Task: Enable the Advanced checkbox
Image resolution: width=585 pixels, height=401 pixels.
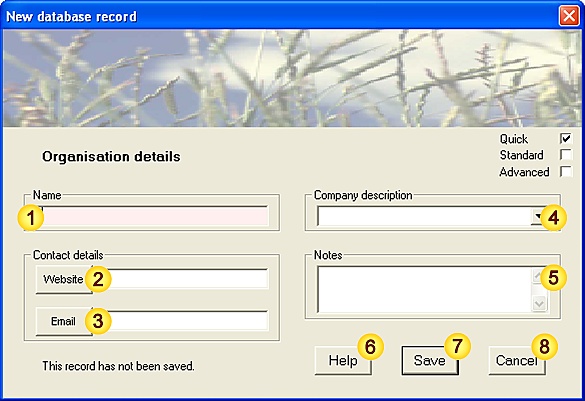Action: tap(566, 172)
